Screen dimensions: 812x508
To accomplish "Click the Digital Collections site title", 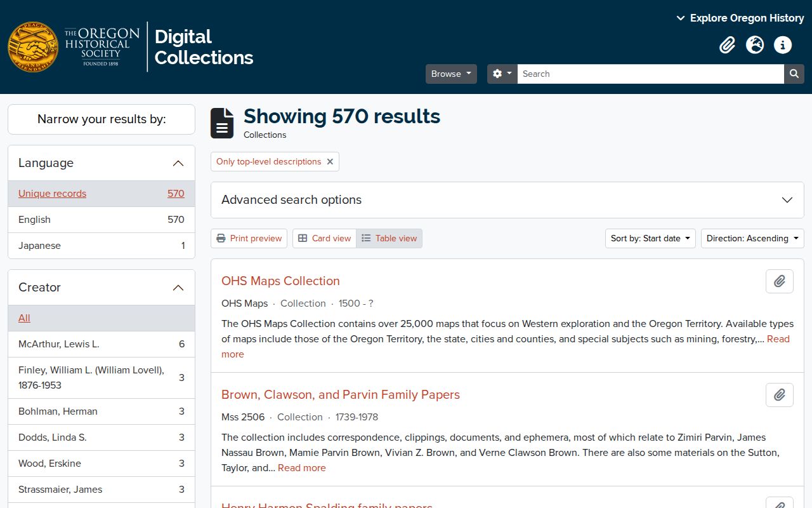I will point(204,47).
